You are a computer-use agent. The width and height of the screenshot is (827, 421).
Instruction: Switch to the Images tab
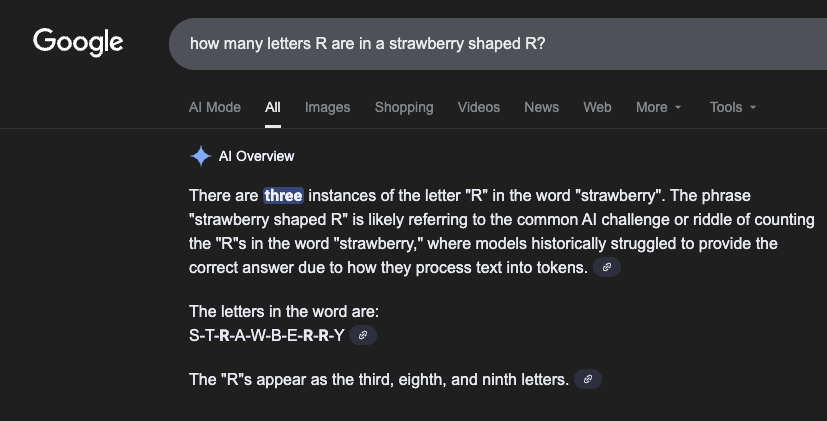(x=328, y=107)
